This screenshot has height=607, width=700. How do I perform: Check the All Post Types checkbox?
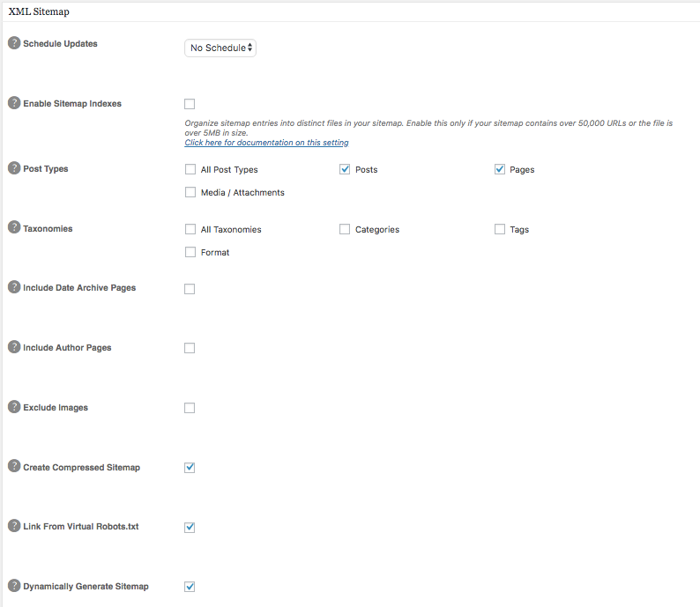pos(190,169)
